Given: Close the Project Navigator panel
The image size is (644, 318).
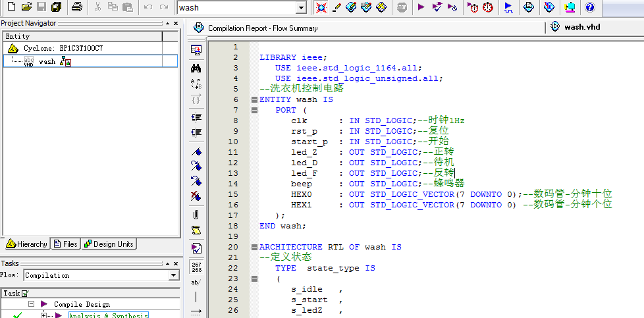Looking at the screenshot, I should pos(176,24).
